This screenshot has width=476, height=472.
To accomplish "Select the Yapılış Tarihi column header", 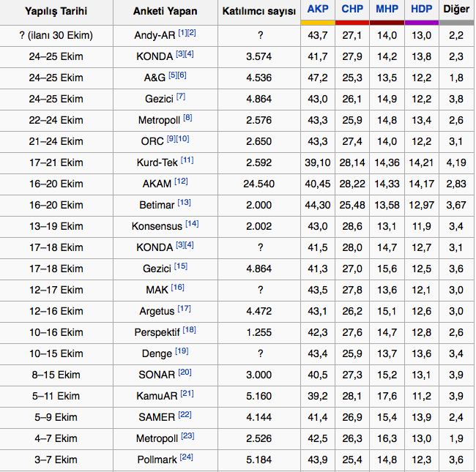I will click(x=57, y=12).
